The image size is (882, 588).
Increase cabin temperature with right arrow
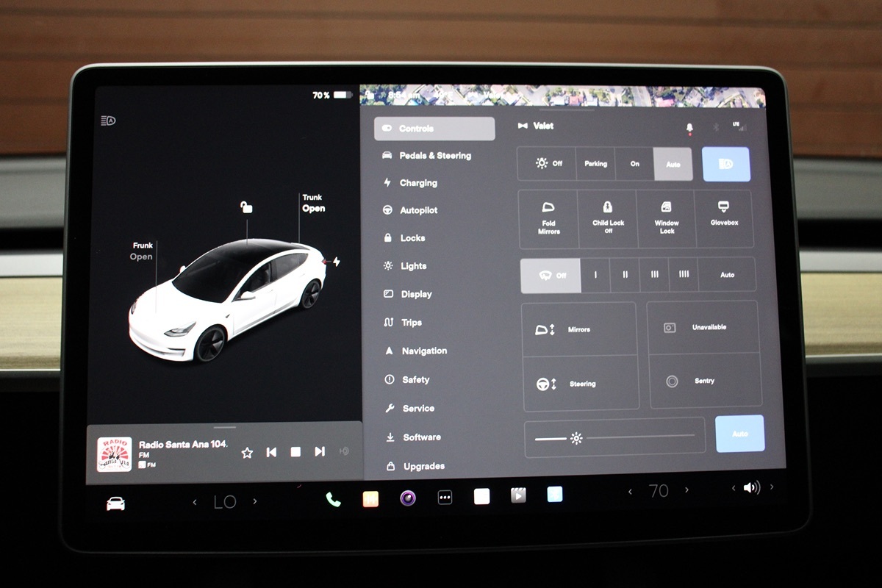(x=687, y=490)
